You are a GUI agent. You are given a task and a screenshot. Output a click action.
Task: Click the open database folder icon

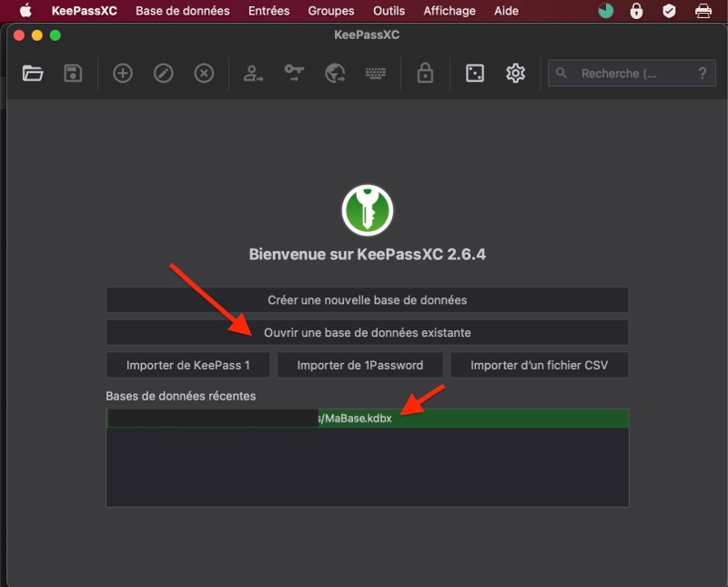point(33,74)
